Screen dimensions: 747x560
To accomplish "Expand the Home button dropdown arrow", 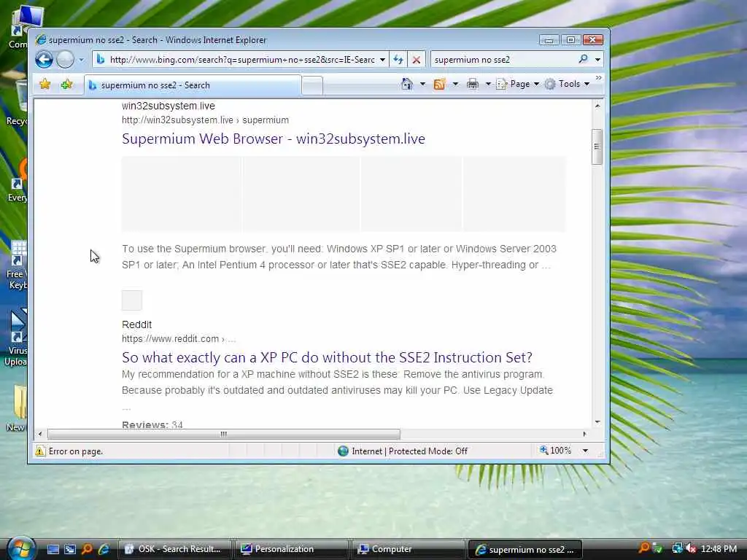I will coord(422,84).
